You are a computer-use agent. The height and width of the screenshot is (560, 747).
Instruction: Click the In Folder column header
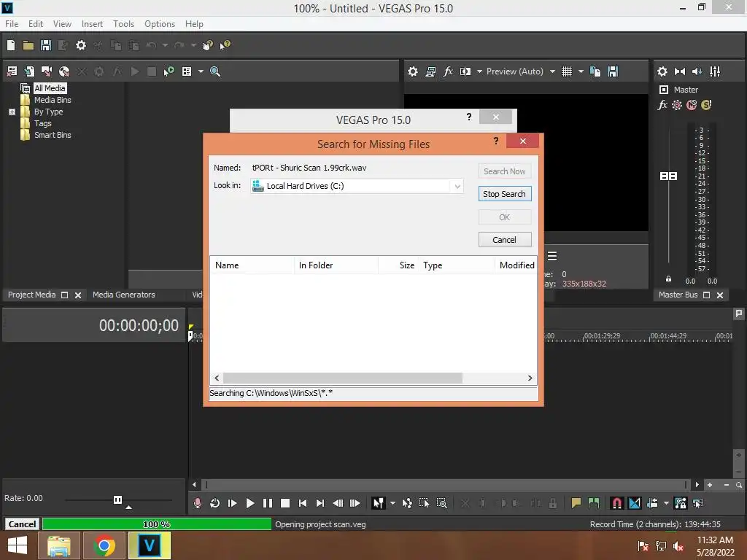pos(336,265)
